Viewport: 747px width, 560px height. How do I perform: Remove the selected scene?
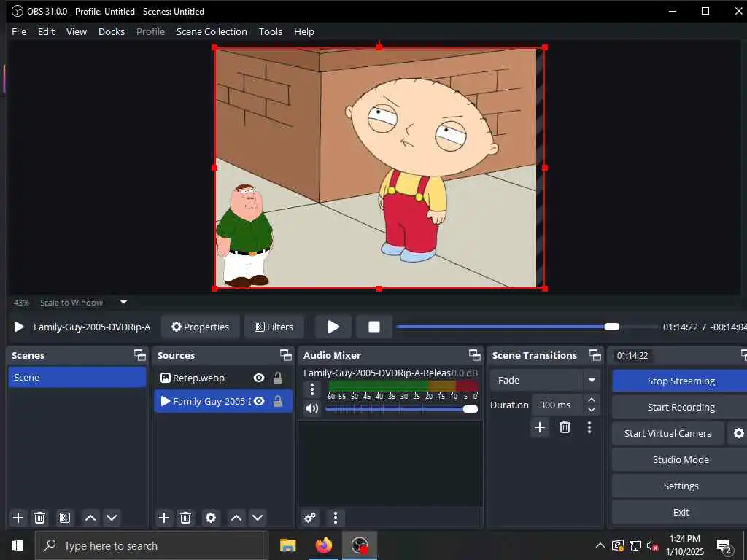[x=40, y=518]
